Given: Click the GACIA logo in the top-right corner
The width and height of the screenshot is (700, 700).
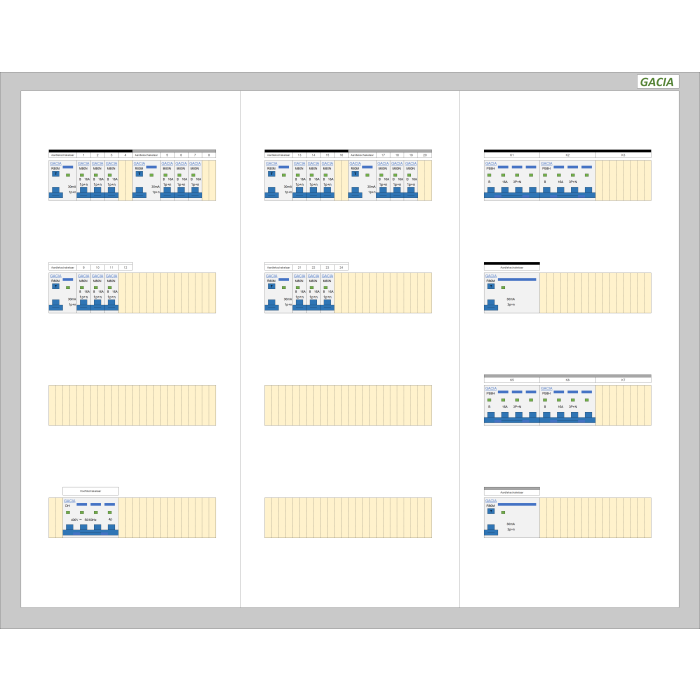Looking at the screenshot, I should [657, 82].
